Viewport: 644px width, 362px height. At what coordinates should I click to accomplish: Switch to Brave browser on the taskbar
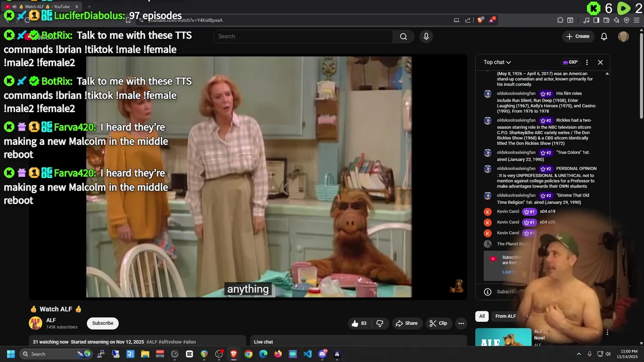coord(233,354)
